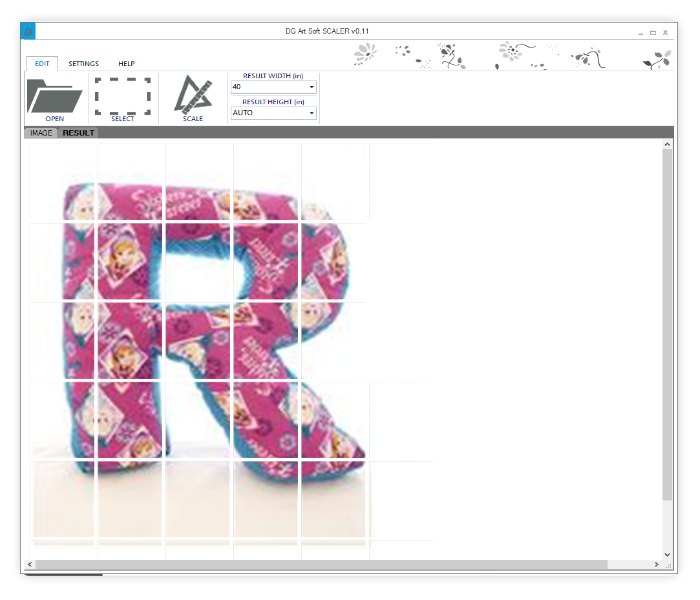Expand the RESULT WIDTH dropdown arrow

pos(312,87)
